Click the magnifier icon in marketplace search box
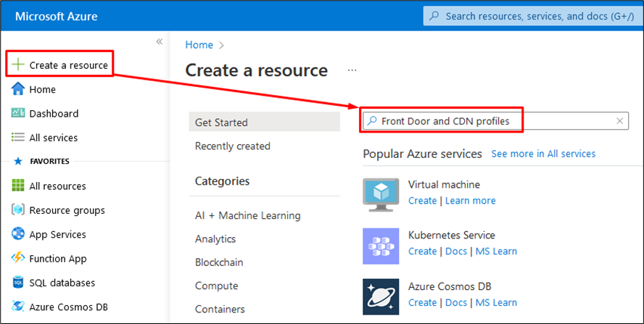The width and height of the screenshot is (644, 324). (x=372, y=121)
